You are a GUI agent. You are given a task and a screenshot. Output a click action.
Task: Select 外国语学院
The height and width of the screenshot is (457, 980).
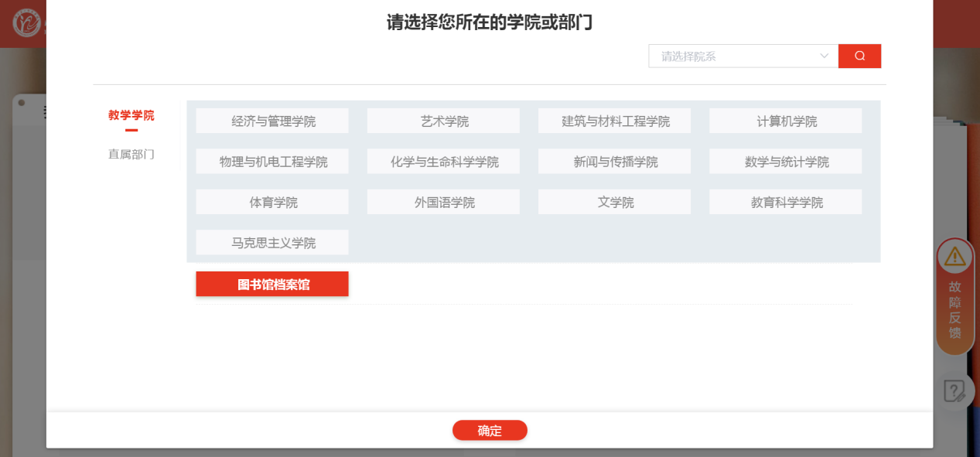[x=443, y=201]
